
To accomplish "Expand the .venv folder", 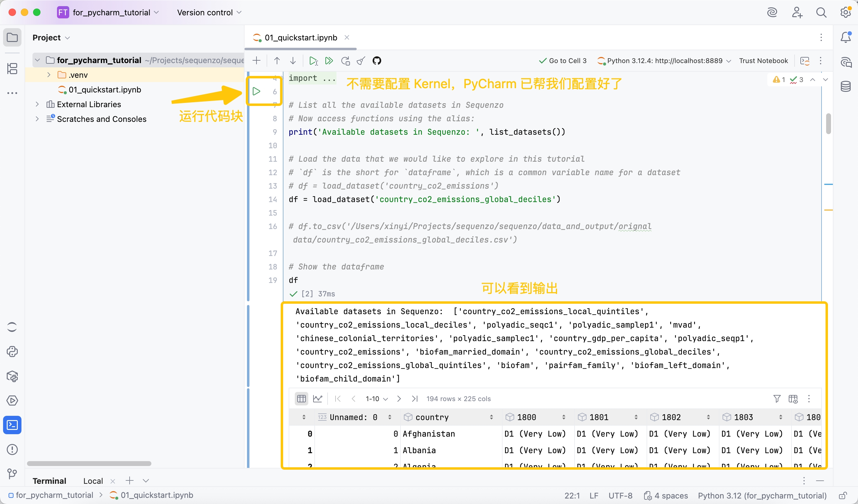I will pyautogui.click(x=49, y=75).
